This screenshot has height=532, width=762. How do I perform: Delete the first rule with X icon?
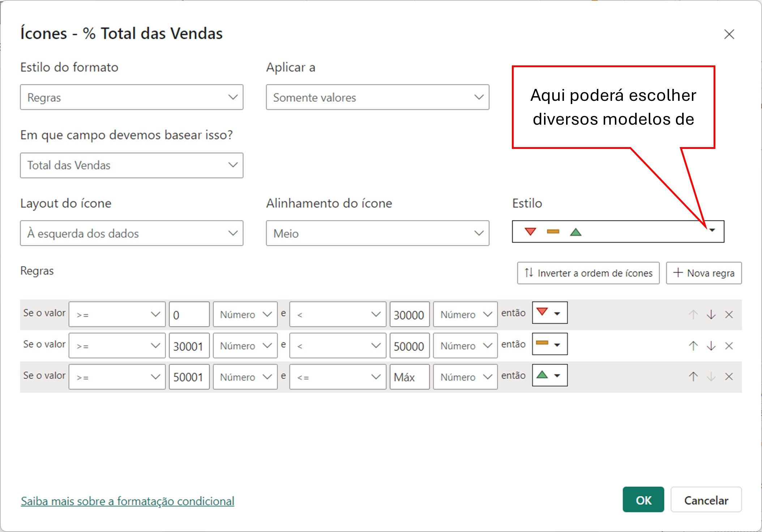729,314
